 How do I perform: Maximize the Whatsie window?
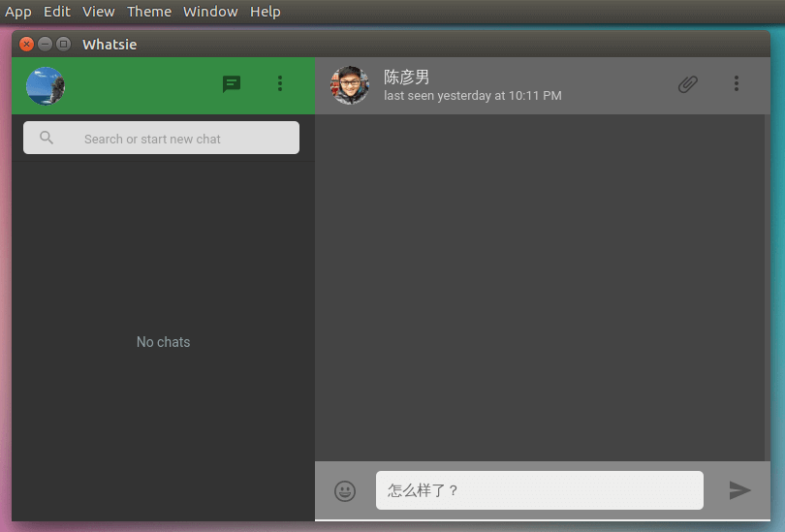click(x=63, y=44)
